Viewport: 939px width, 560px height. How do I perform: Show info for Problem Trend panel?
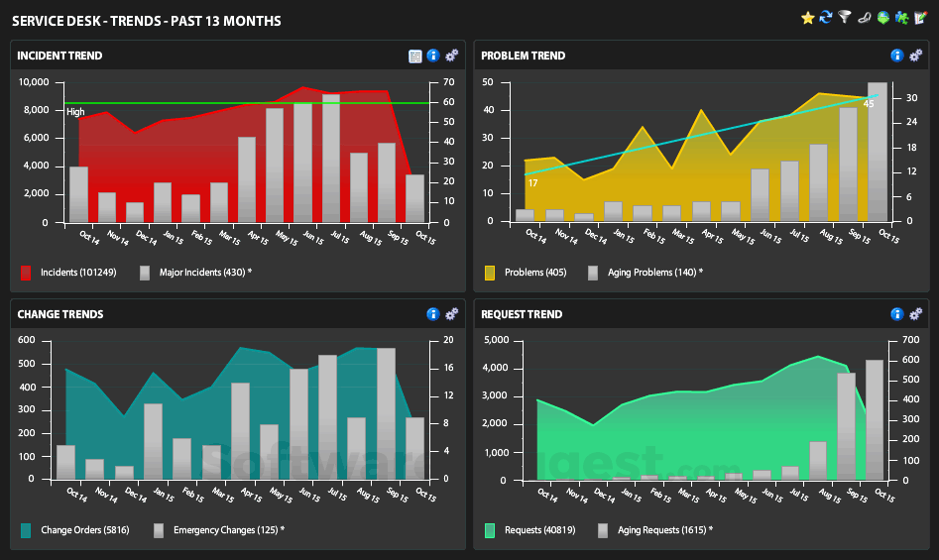(897, 56)
